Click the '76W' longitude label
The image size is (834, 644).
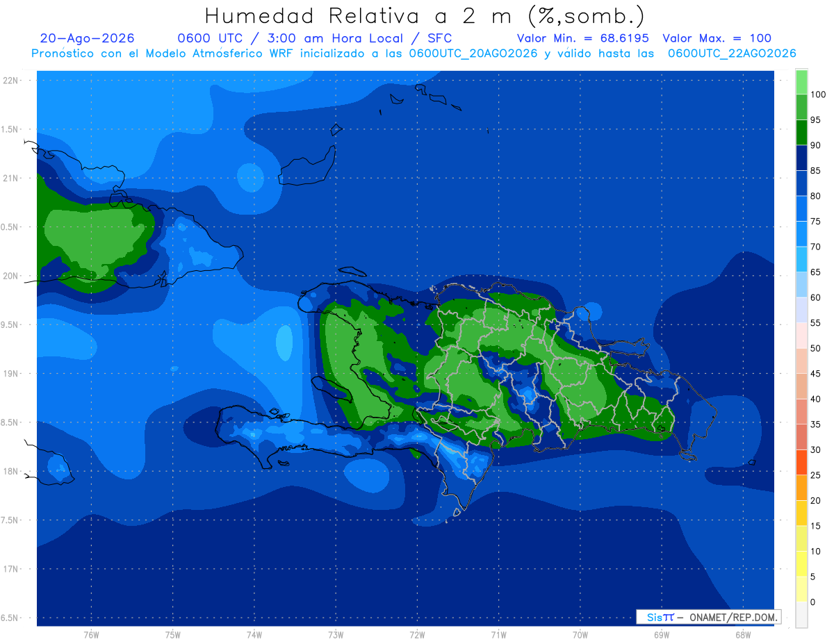pyautogui.click(x=91, y=635)
